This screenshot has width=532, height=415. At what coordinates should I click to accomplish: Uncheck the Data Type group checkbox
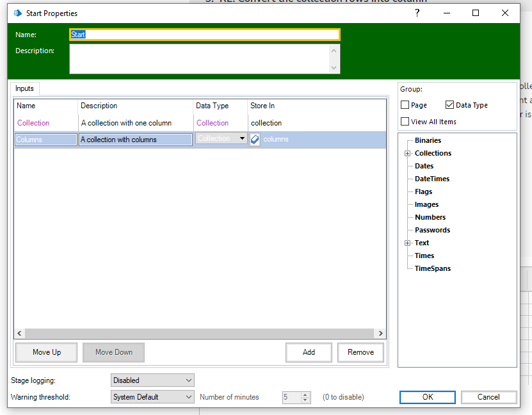(449, 105)
